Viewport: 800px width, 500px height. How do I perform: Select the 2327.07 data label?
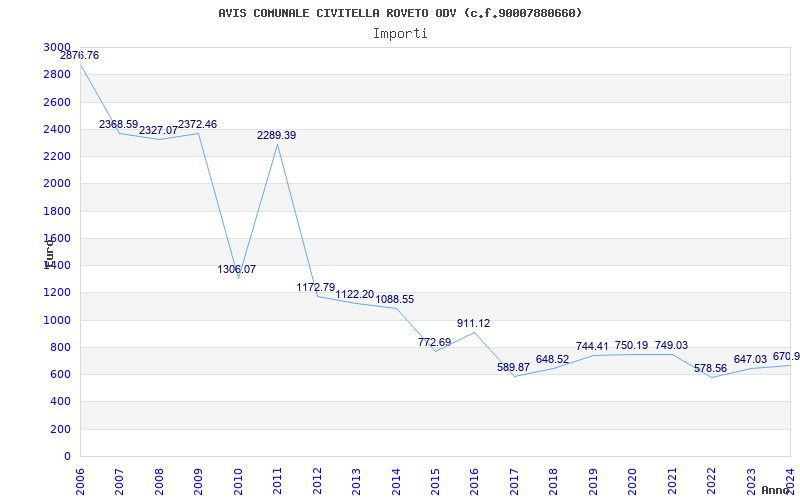pyautogui.click(x=158, y=130)
